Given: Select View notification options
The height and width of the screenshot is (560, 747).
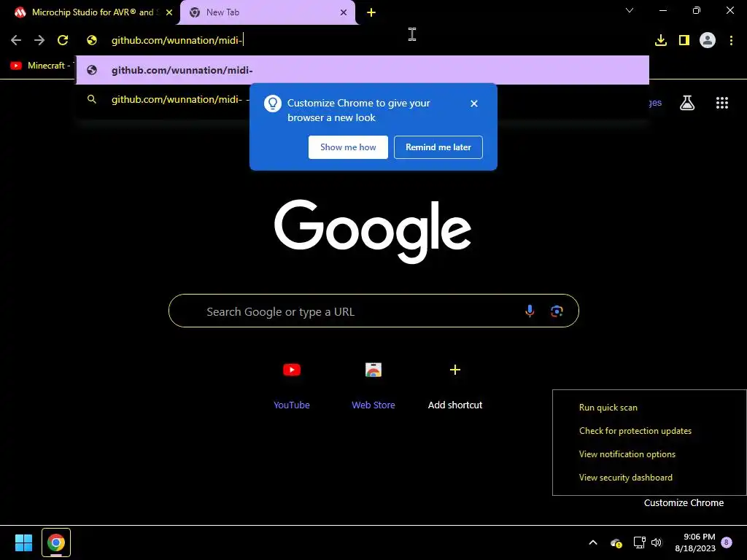Looking at the screenshot, I should 627,454.
